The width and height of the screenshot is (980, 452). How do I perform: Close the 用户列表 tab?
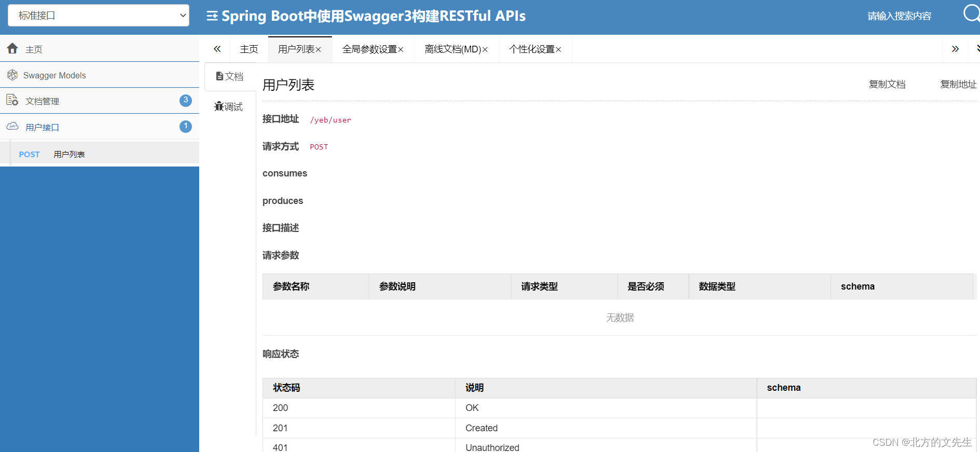pyautogui.click(x=319, y=50)
